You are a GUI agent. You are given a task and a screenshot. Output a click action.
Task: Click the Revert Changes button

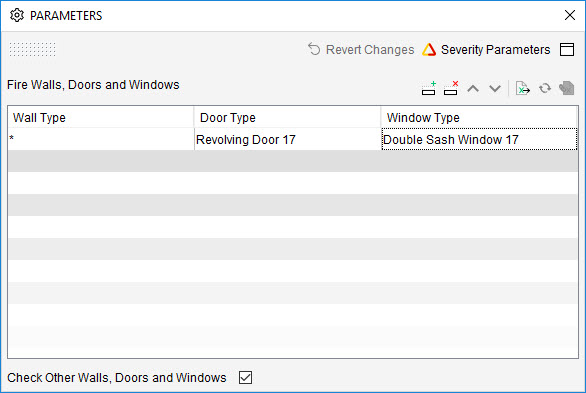361,49
